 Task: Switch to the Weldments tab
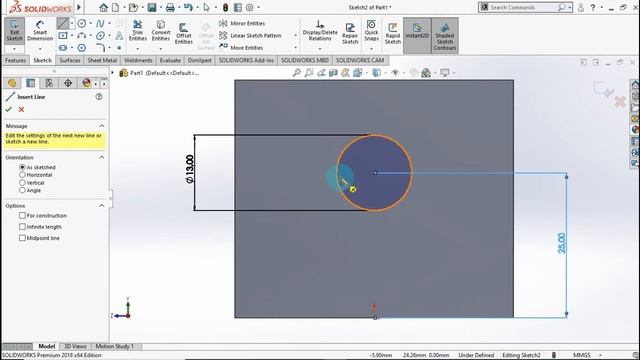[138, 60]
